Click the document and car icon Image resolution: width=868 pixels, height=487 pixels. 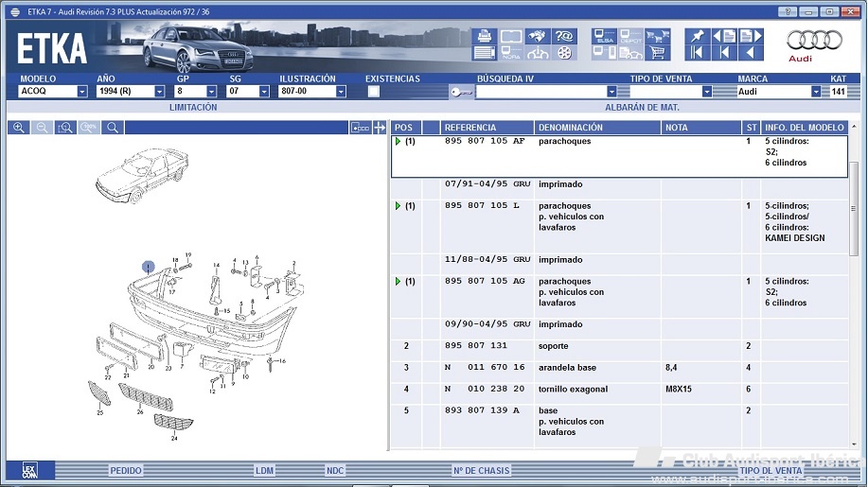(630, 53)
